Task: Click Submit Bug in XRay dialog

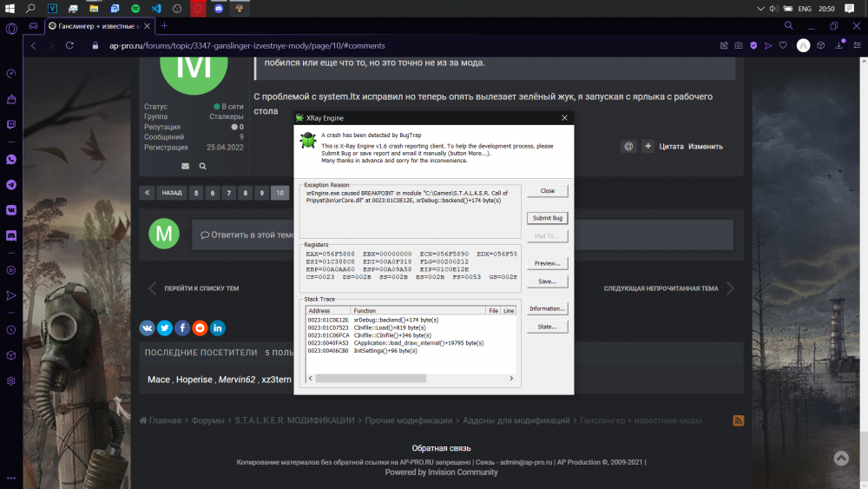Action: (x=548, y=218)
